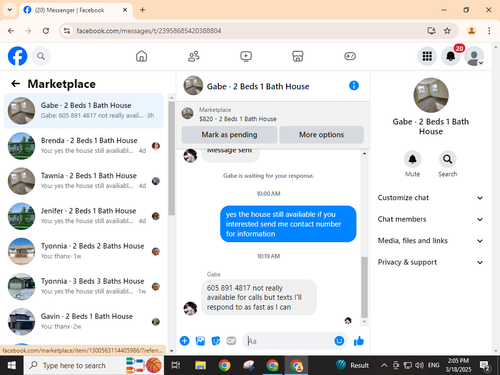500x375 pixels.
Task: Click the blue "yes the house still availiable" message
Action: (288, 224)
